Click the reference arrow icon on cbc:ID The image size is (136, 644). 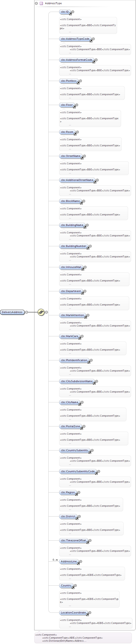pos(70,14)
